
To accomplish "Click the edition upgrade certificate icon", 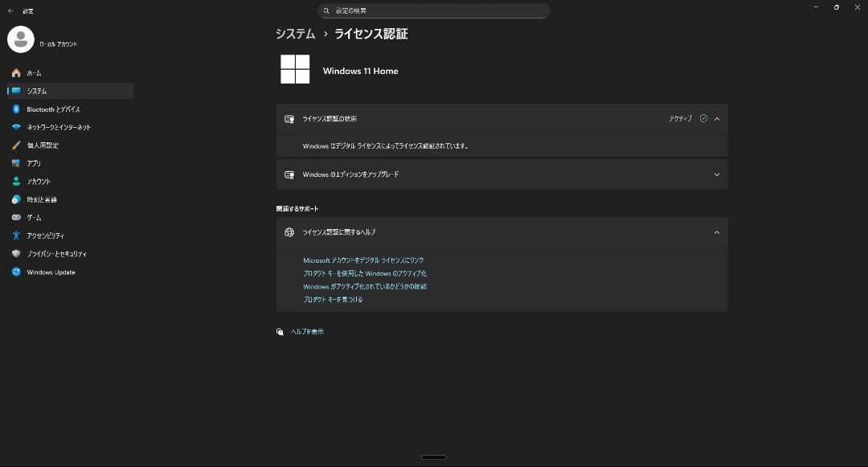I will (x=289, y=175).
